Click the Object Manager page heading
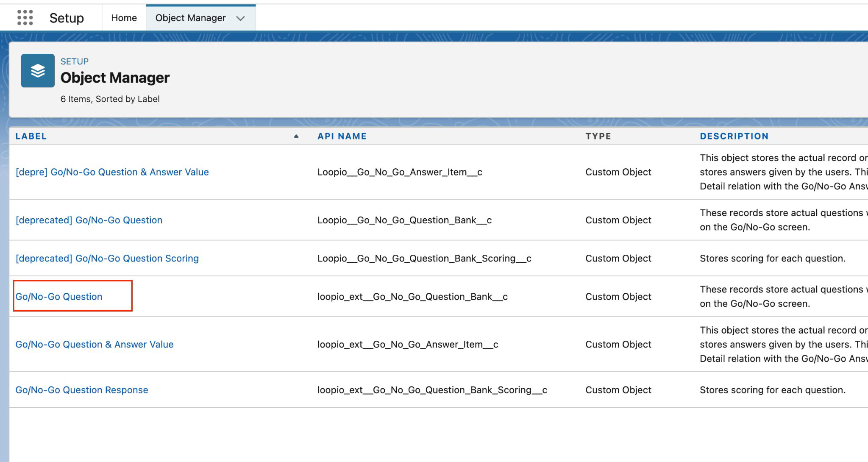 point(115,78)
